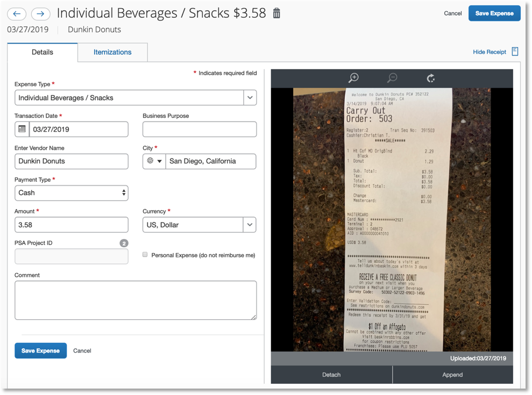Click the top Cancel link
Screen dimensions: 532x395
coord(452,13)
